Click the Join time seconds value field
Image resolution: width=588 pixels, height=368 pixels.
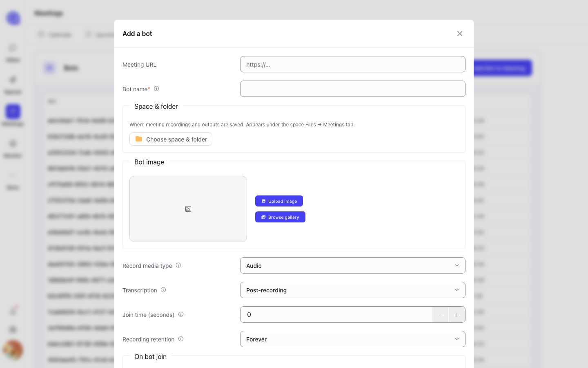pyautogui.click(x=336, y=314)
